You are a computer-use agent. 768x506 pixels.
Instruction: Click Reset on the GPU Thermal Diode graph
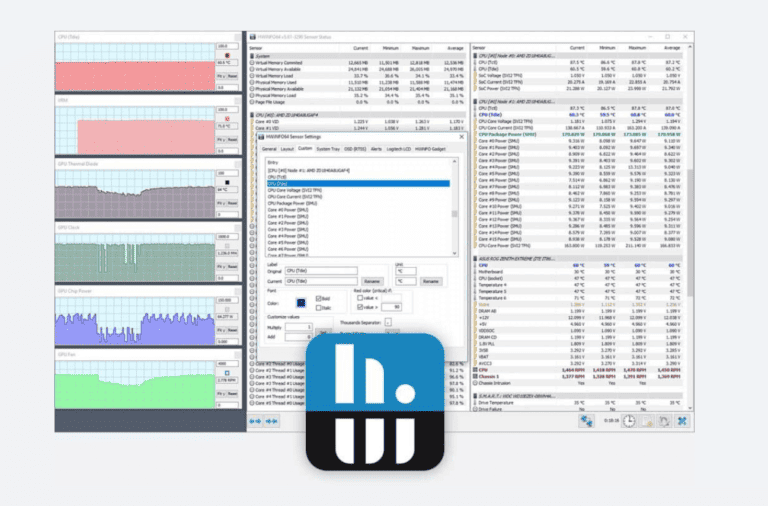coord(233,203)
